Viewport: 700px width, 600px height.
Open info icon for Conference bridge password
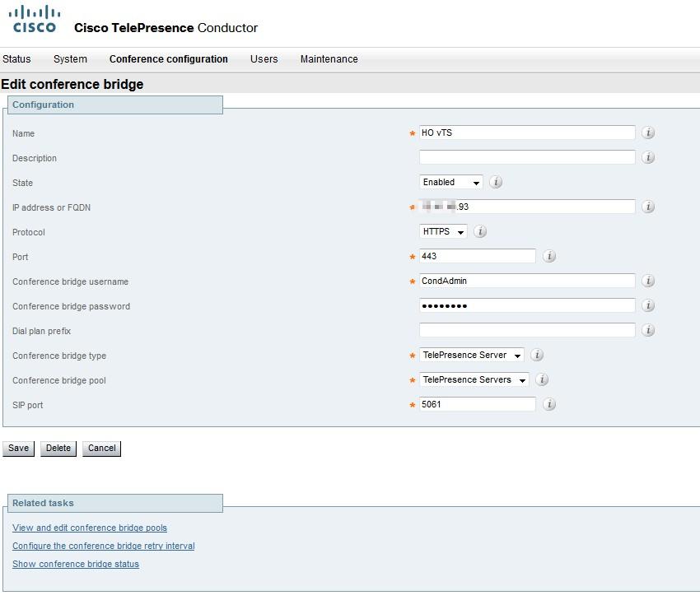[648, 305]
